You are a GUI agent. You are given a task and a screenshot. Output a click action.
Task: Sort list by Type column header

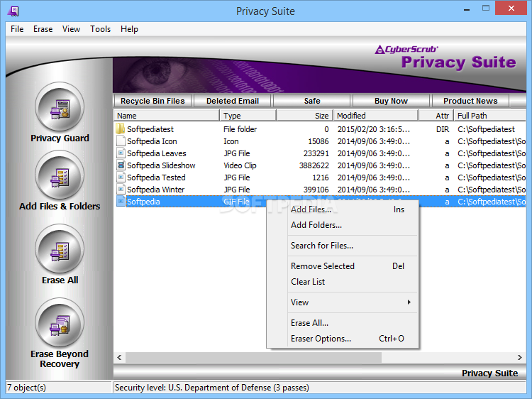(248, 116)
